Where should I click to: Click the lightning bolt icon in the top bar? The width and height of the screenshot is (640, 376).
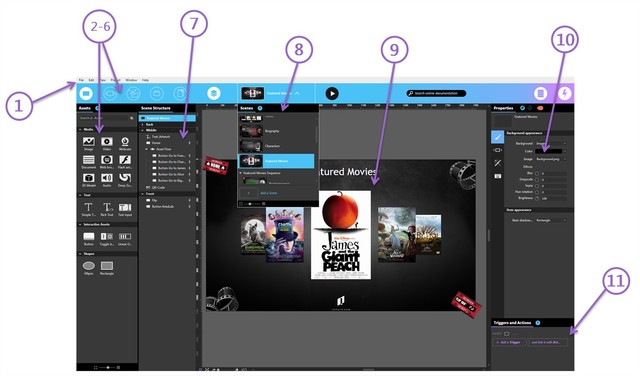pos(564,93)
